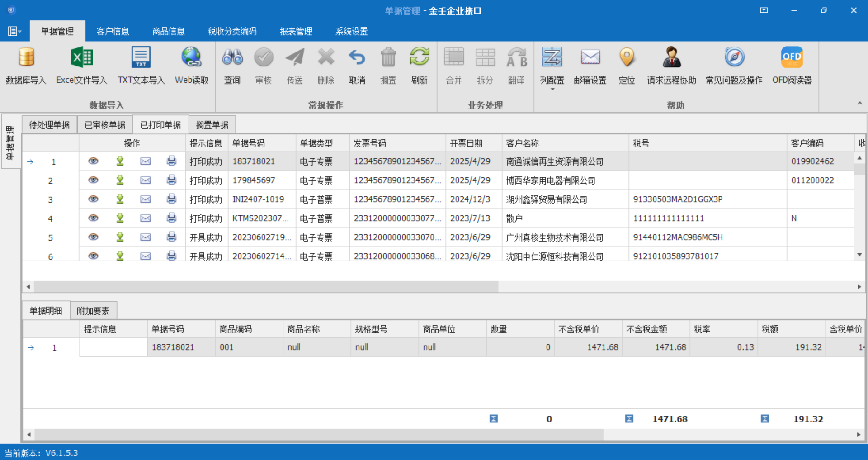Switch to the 客户信息 ribbon tab
Screen dimensions: 868x460
click(x=113, y=31)
